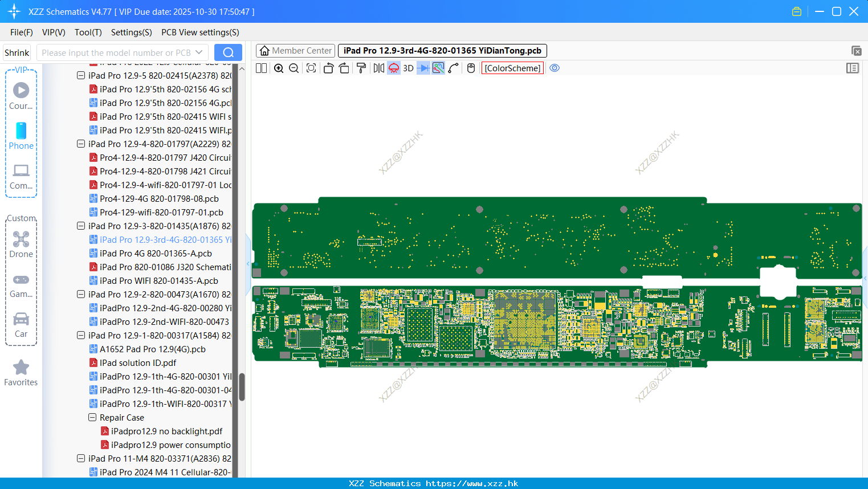Click the Shrink button
The height and width of the screenshot is (489, 868).
pyautogui.click(x=17, y=52)
